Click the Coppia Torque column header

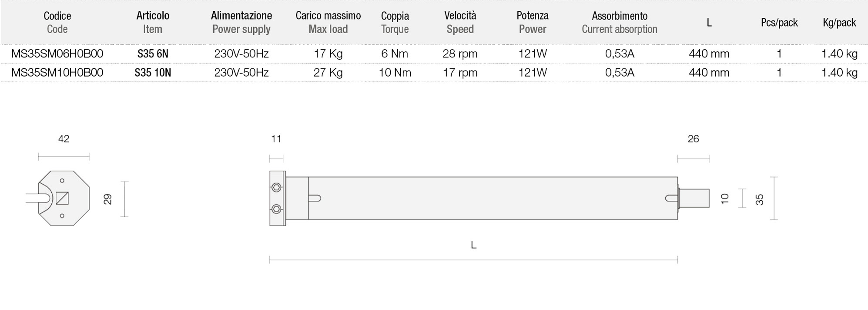pyautogui.click(x=395, y=22)
